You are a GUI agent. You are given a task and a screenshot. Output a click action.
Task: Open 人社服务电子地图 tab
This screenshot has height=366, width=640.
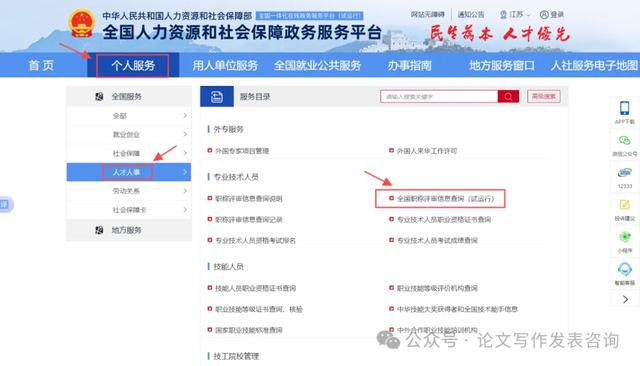click(x=594, y=65)
